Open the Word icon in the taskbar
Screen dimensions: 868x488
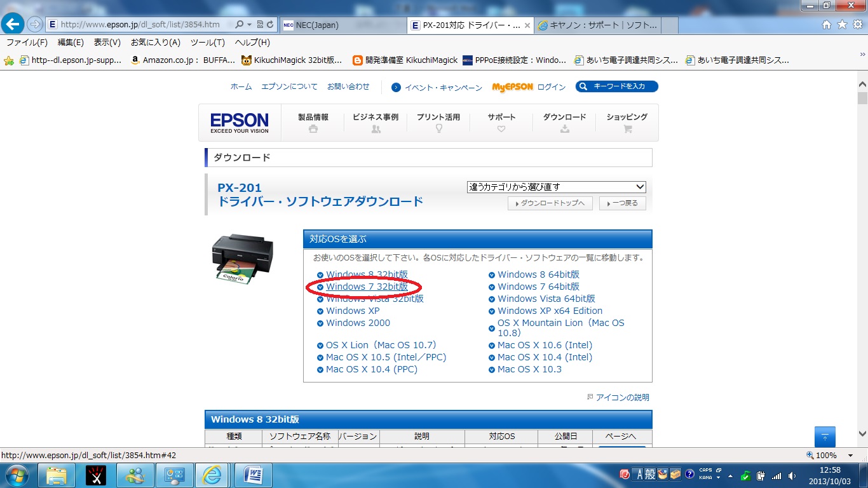[x=254, y=475]
